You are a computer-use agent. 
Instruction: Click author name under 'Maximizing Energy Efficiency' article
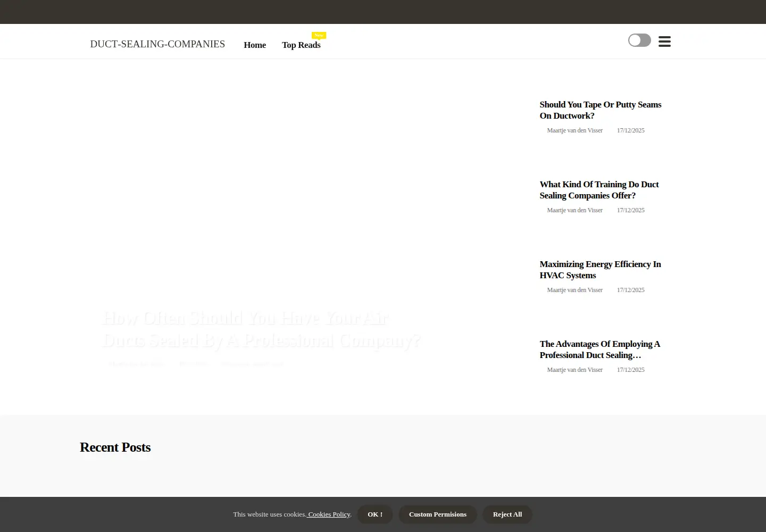tap(574, 290)
